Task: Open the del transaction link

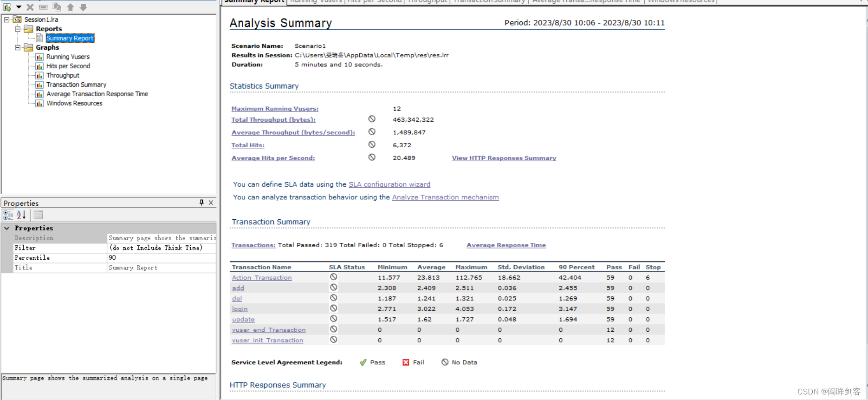Action: point(237,299)
